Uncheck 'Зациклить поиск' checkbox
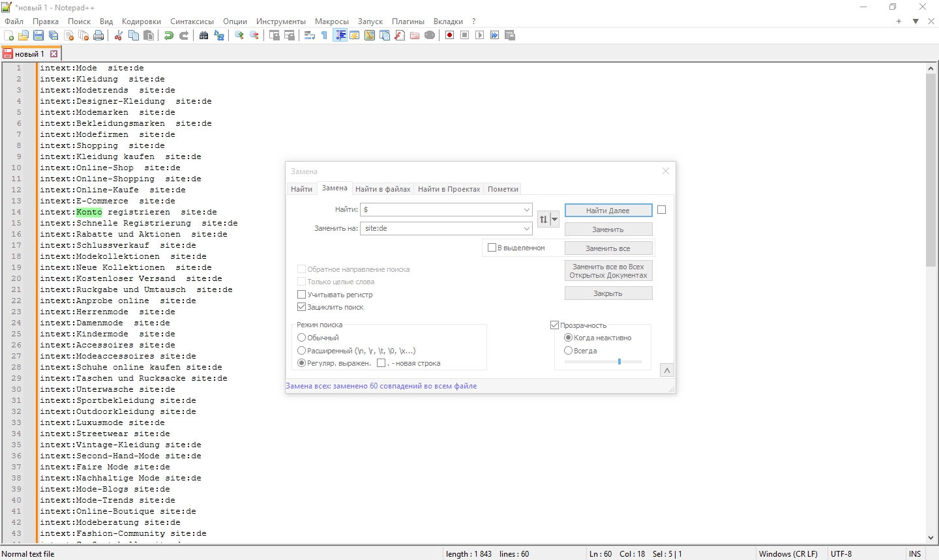This screenshot has width=939, height=560. click(x=301, y=307)
